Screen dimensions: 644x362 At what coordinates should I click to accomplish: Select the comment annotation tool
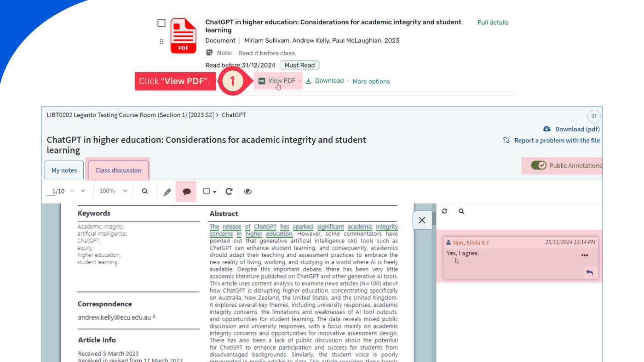[x=186, y=191]
